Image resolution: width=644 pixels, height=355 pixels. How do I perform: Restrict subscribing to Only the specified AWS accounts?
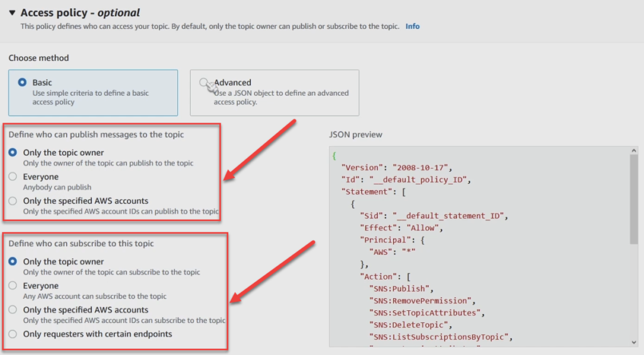(x=13, y=310)
